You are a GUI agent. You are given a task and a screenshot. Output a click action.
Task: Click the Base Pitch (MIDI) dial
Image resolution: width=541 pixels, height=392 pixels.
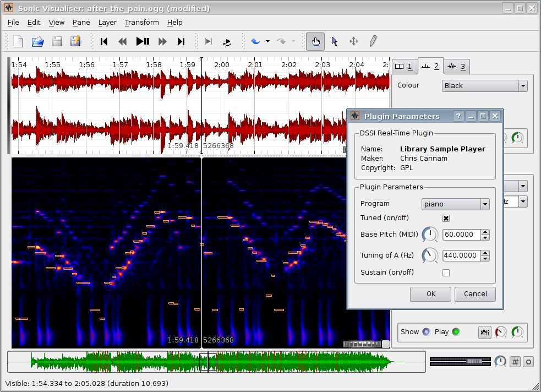tap(429, 235)
